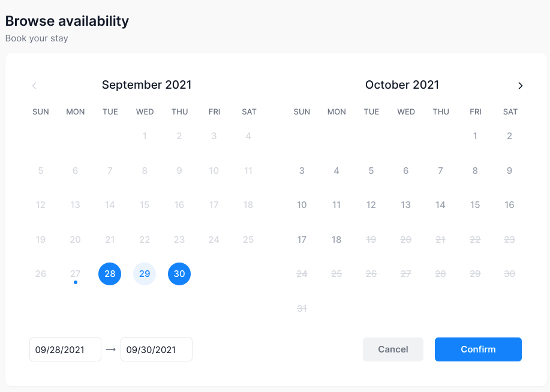Pick October 18 on Monday

click(x=336, y=240)
